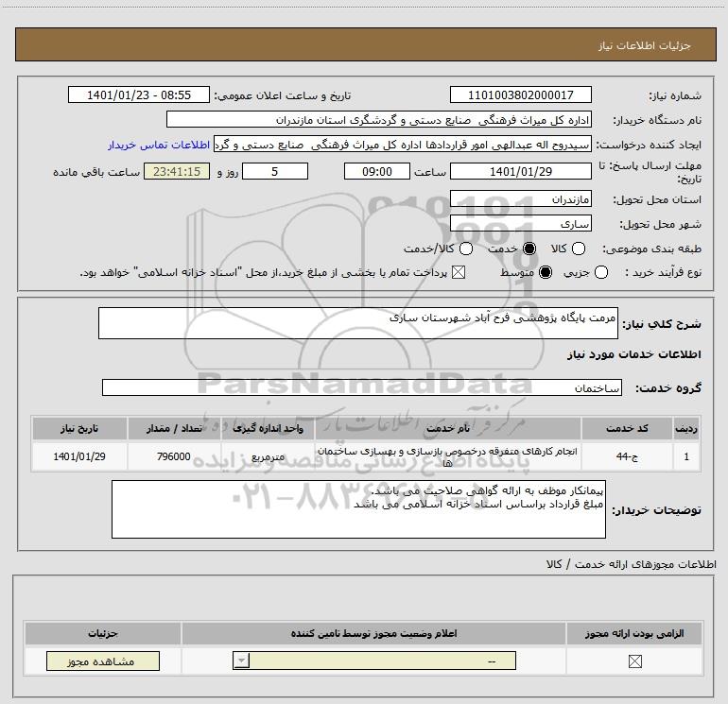Viewport: 728px width, 704px height.
Task: Click quantity cell 796000
Action: pos(174,456)
